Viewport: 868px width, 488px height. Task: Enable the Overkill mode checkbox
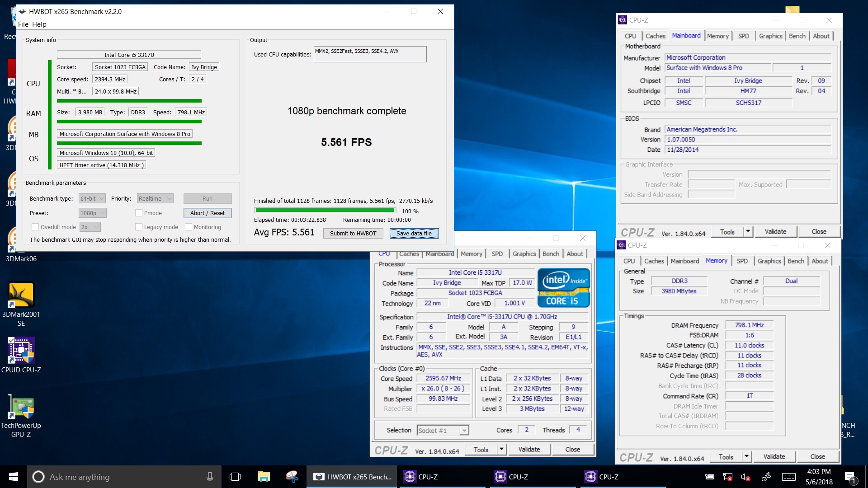tap(35, 227)
